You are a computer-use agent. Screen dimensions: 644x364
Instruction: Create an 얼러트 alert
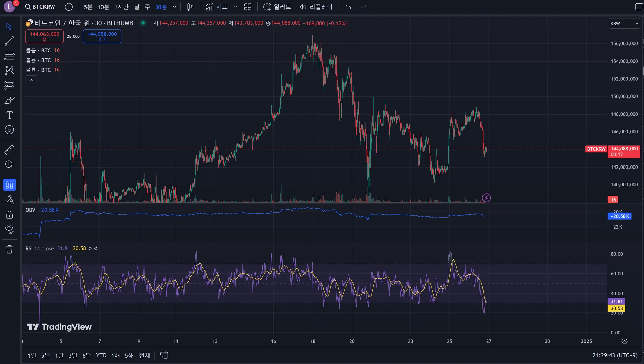coord(277,7)
